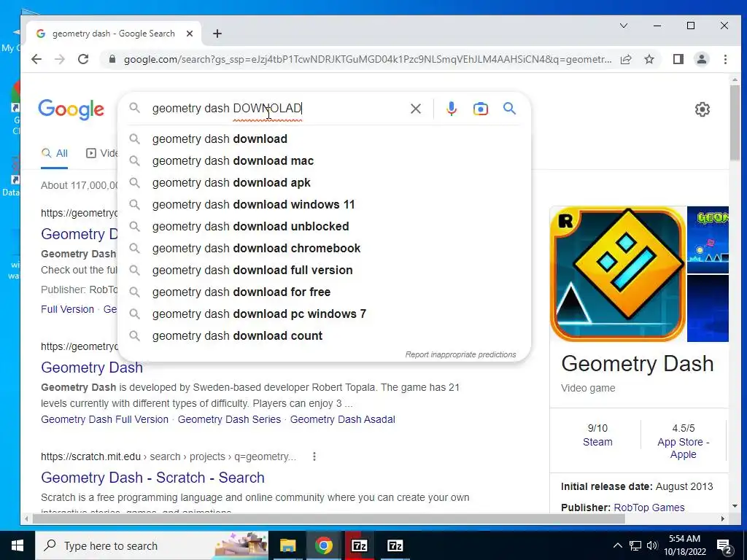Switch to the All results tab
The width and height of the screenshot is (747, 560).
point(54,153)
